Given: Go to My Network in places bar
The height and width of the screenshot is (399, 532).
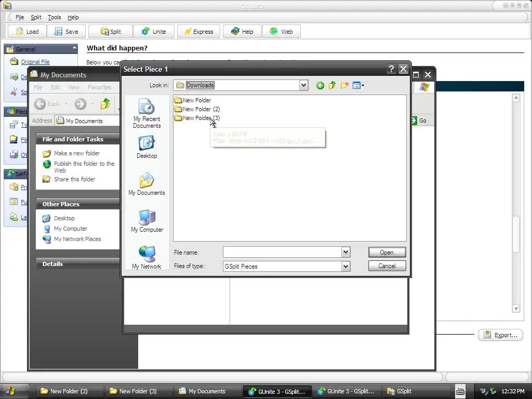Looking at the screenshot, I should tap(147, 258).
